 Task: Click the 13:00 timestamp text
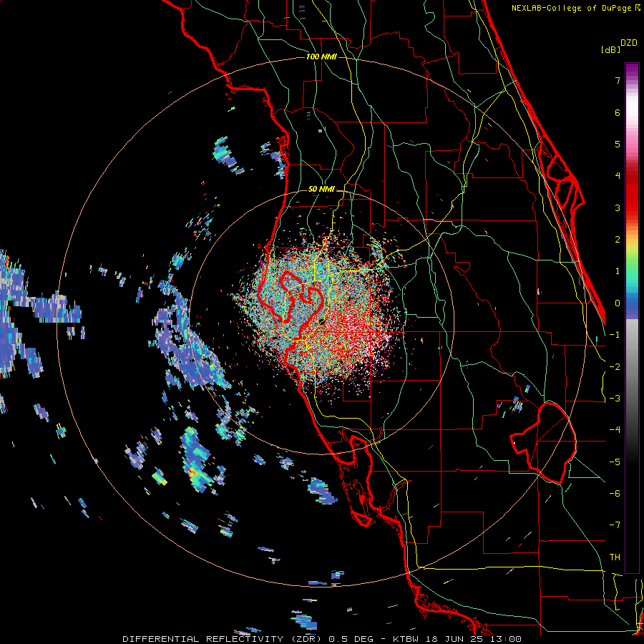[x=505, y=639]
